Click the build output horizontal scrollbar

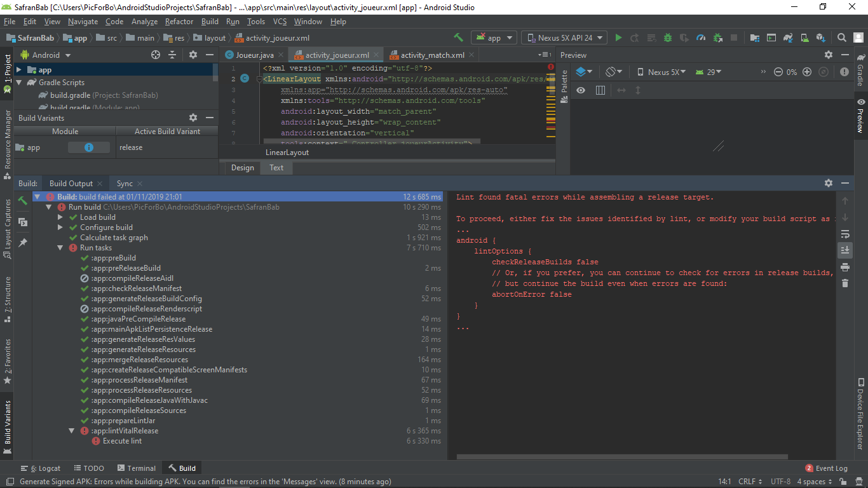click(622, 456)
